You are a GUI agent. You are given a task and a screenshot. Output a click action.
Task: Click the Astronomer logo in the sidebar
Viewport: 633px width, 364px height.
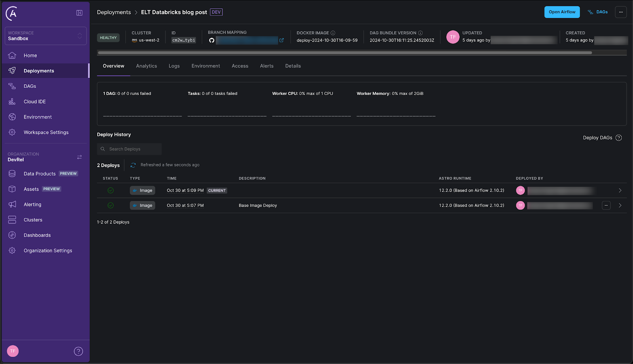click(12, 13)
